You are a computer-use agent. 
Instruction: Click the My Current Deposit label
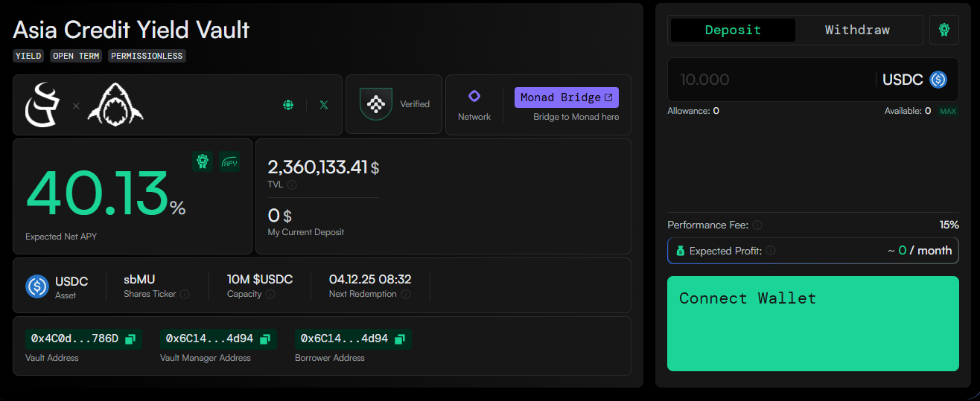[x=306, y=232]
